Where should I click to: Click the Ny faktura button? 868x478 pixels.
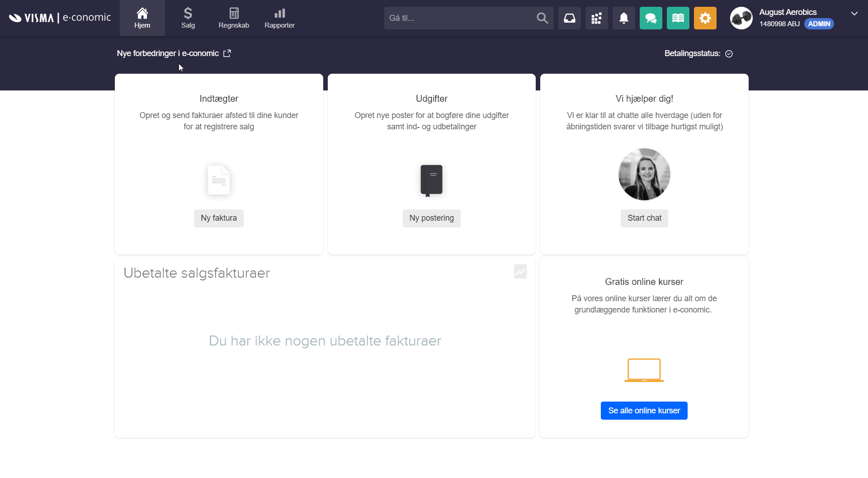pyautogui.click(x=218, y=218)
